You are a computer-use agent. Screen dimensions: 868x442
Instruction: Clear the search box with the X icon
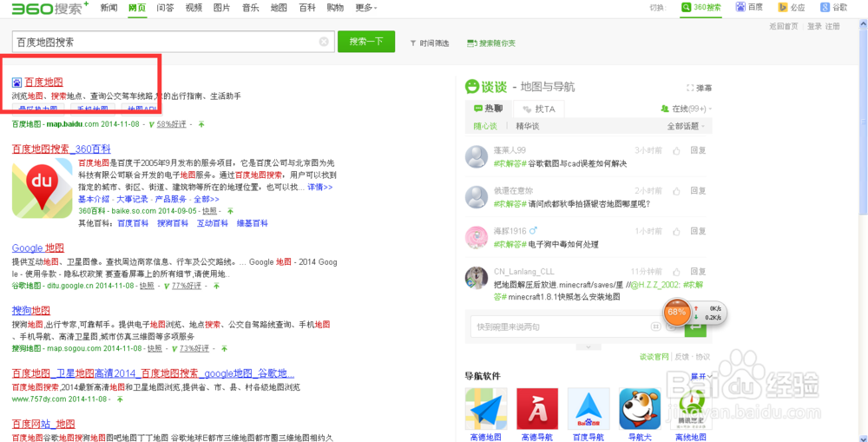tap(324, 42)
